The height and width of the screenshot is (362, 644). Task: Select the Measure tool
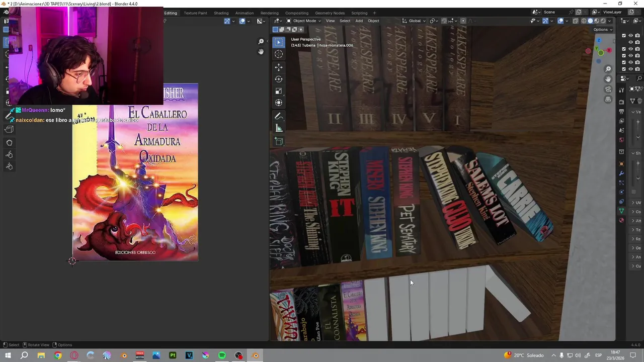[279, 128]
